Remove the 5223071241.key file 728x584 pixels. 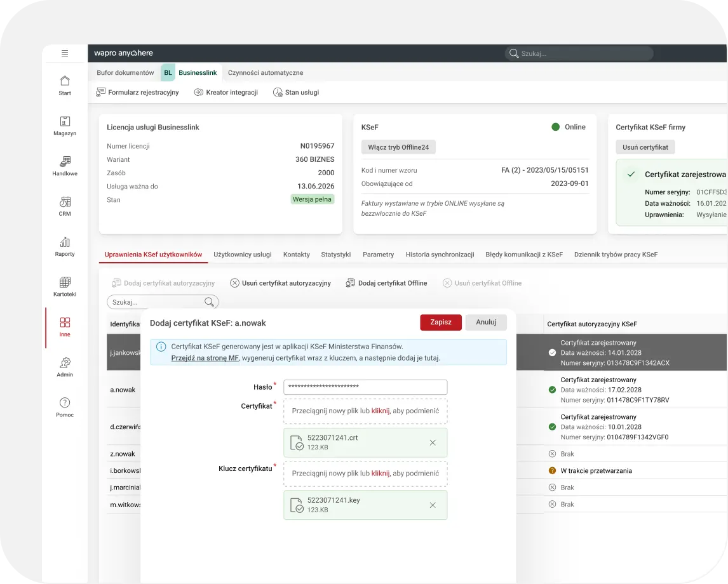coord(433,505)
